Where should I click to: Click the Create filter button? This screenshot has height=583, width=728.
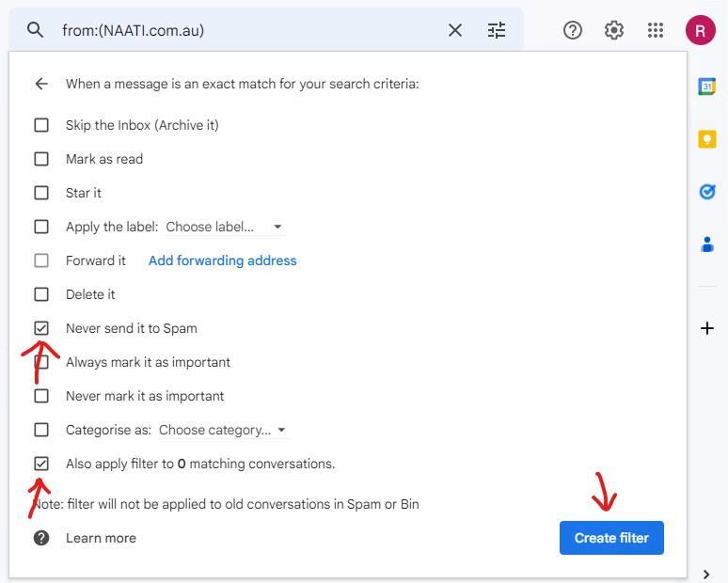(611, 538)
